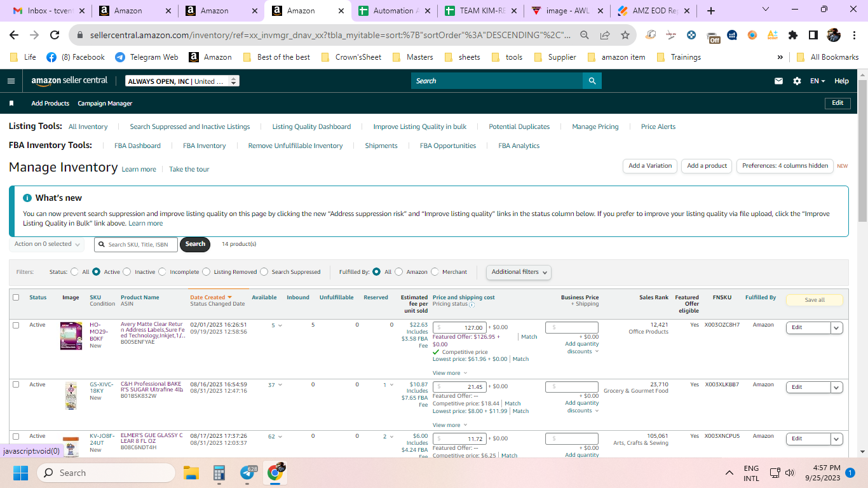Image resolution: width=868 pixels, height=488 pixels.
Task: Open the extension icon with Off badge
Action: 714,36
